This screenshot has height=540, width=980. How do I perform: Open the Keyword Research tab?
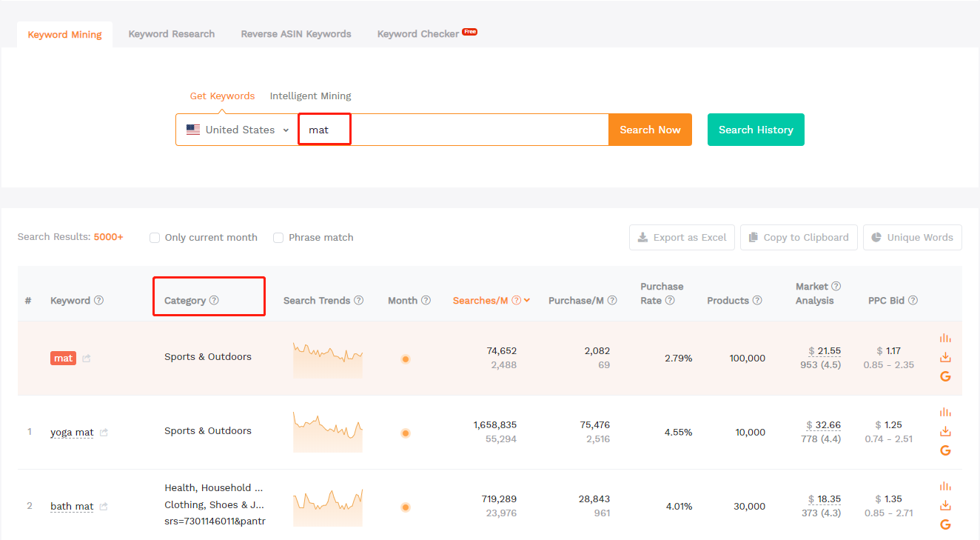point(171,34)
